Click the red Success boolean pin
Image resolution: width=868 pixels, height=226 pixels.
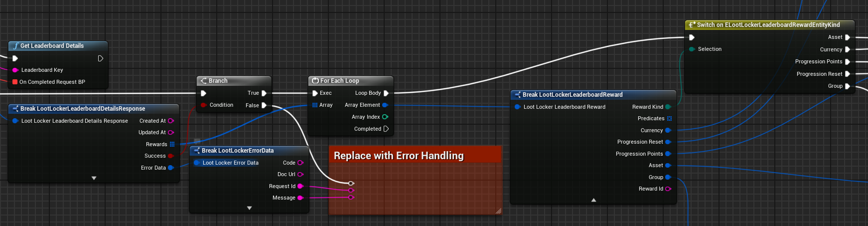(171, 156)
